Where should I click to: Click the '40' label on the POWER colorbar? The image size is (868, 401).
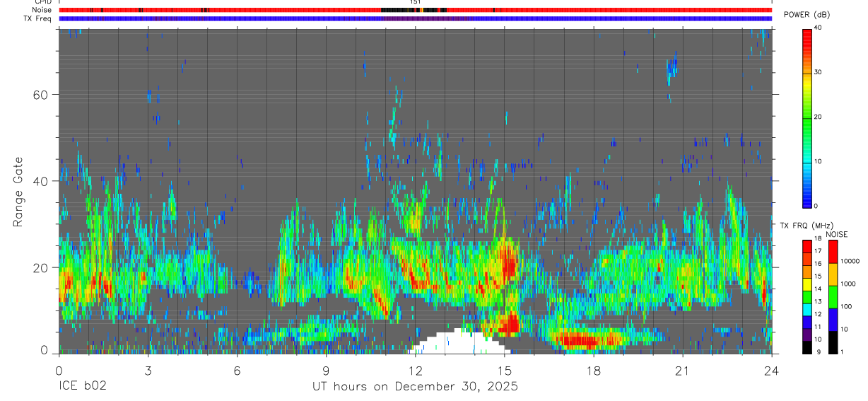coord(818,28)
